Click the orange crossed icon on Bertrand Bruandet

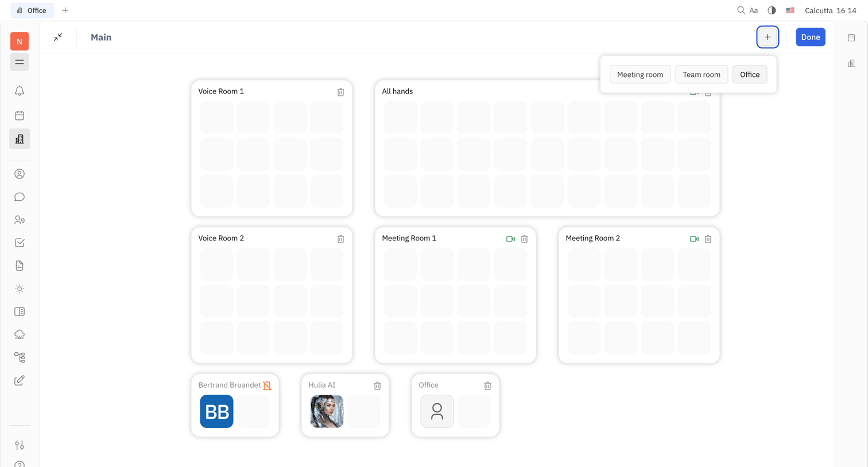click(x=267, y=386)
